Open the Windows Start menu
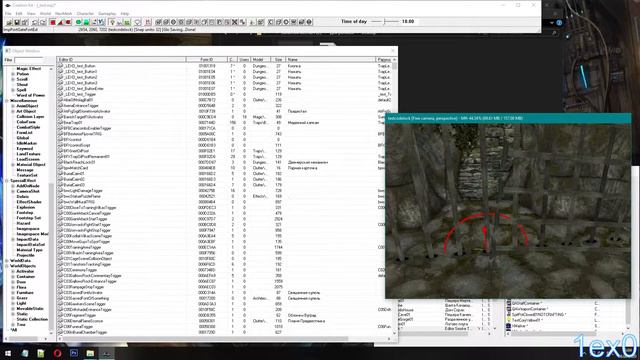The height and width of the screenshot is (360, 640). tap(8, 353)
